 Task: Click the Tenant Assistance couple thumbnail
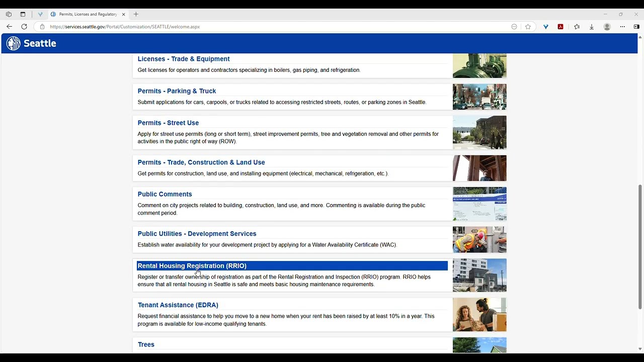[479, 315]
